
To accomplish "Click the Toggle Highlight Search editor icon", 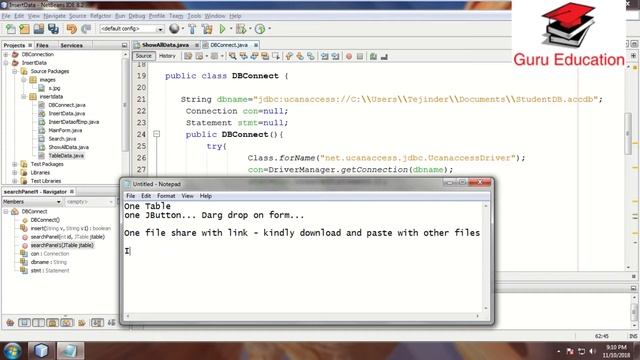I will pos(265,56).
